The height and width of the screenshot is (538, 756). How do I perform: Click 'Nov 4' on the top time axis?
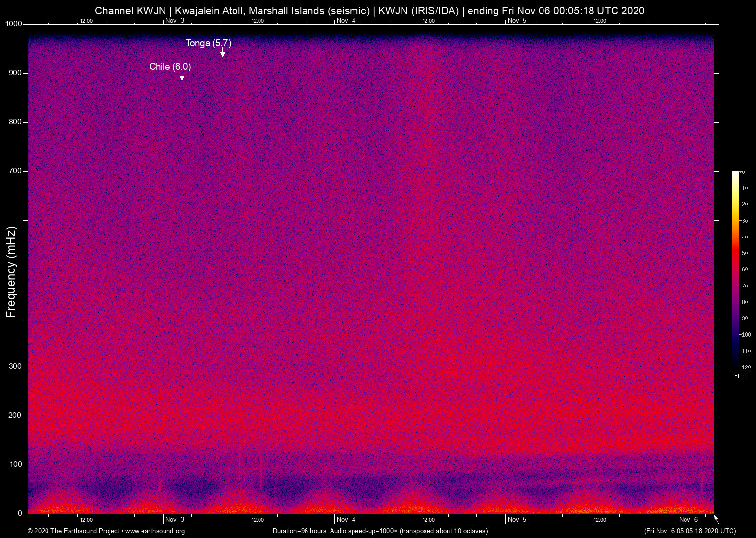[x=346, y=21]
